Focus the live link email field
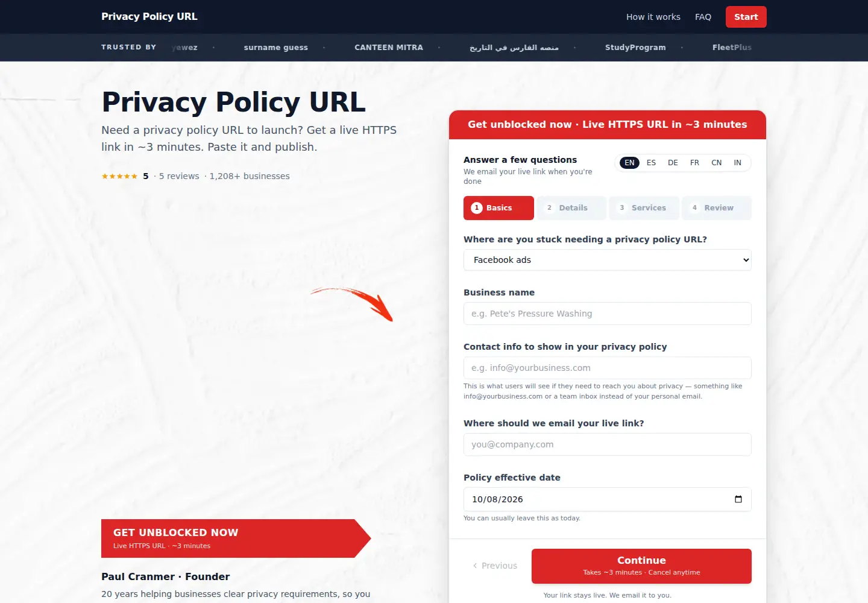868x603 pixels. pos(608,444)
